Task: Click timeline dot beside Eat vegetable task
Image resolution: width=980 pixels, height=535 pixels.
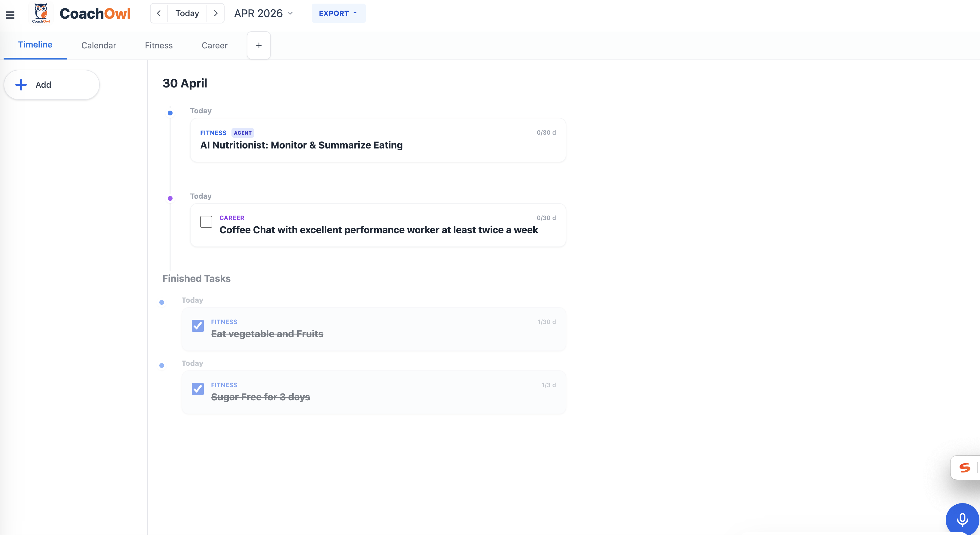Action: [x=162, y=302]
